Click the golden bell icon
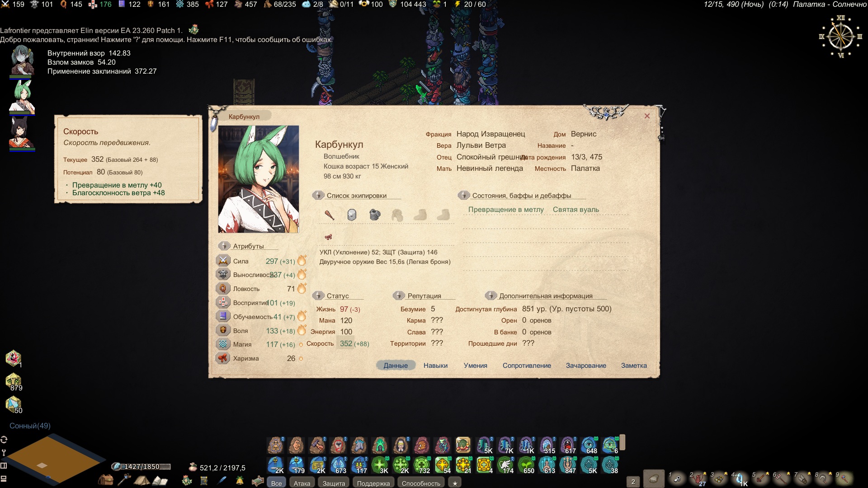 click(x=240, y=480)
